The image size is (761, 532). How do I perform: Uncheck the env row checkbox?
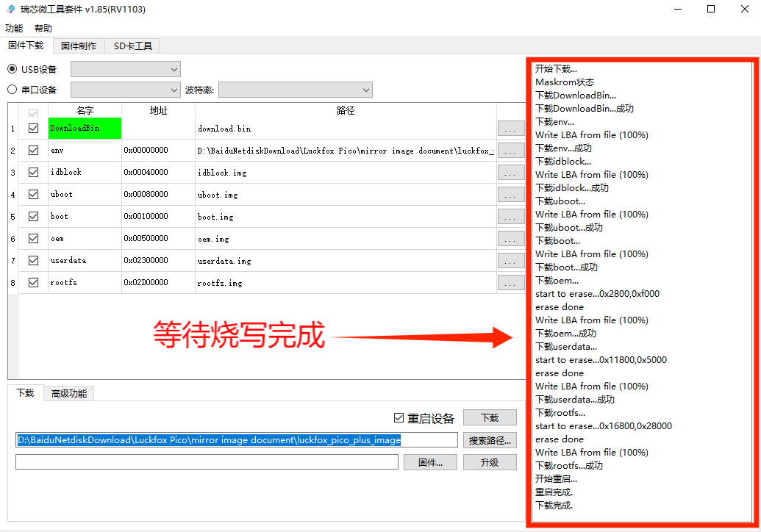coord(34,151)
